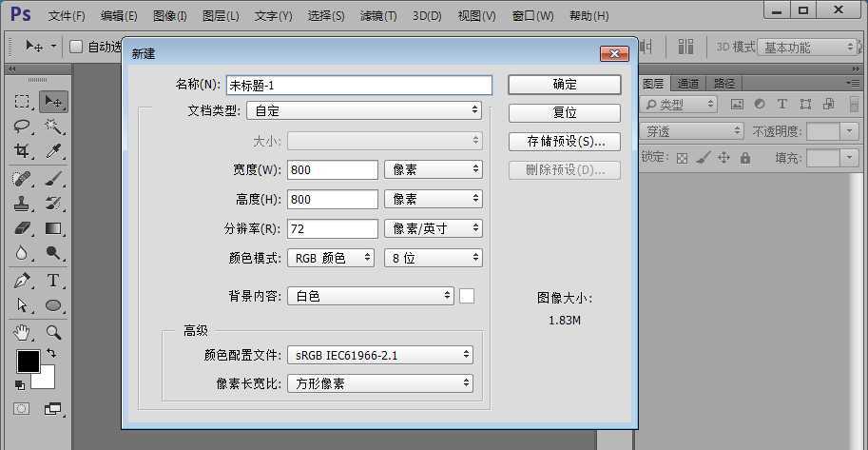Select the Rectangular Marquee tool
Viewport: 868px width, 450px height.
[23, 102]
